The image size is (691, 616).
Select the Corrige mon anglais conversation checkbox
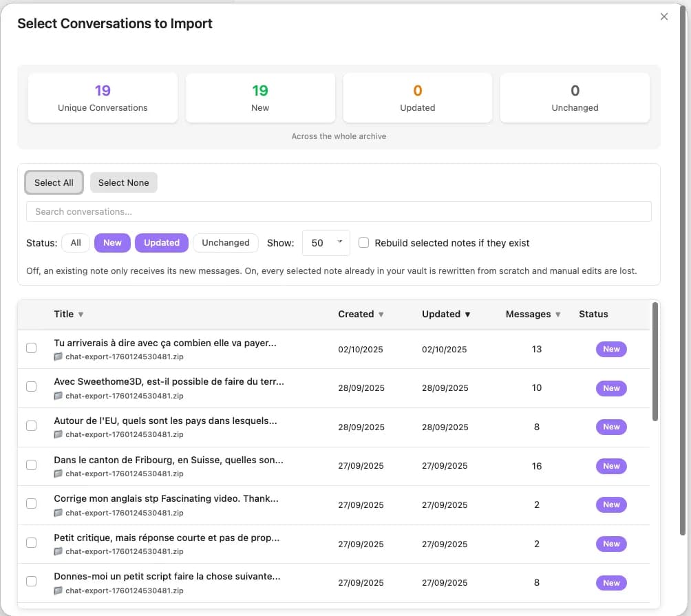click(x=31, y=504)
